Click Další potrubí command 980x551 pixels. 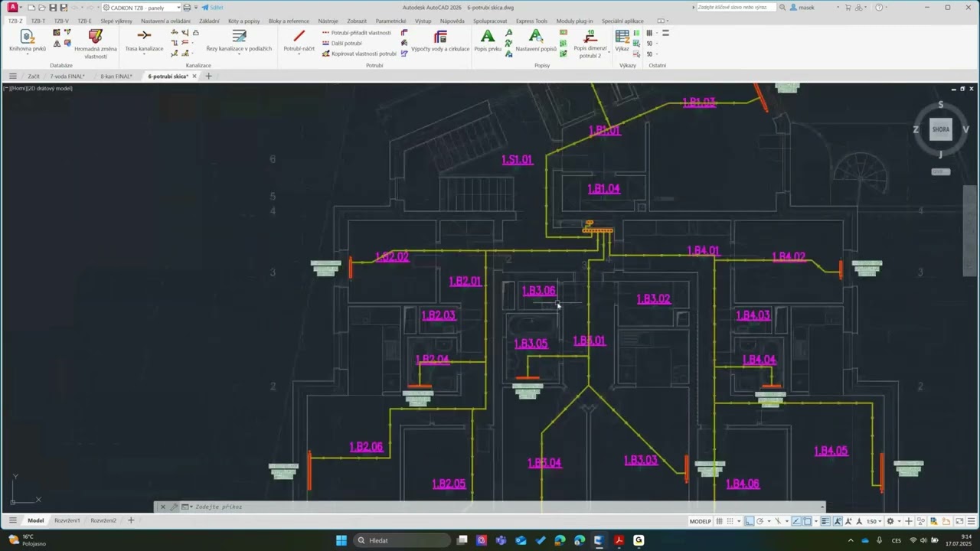click(341, 43)
